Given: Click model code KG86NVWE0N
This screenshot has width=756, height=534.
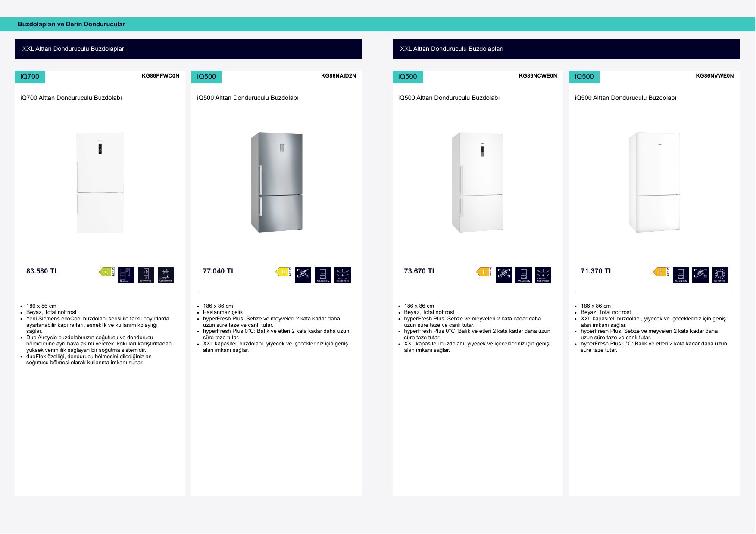Looking at the screenshot, I should click(x=715, y=76).
